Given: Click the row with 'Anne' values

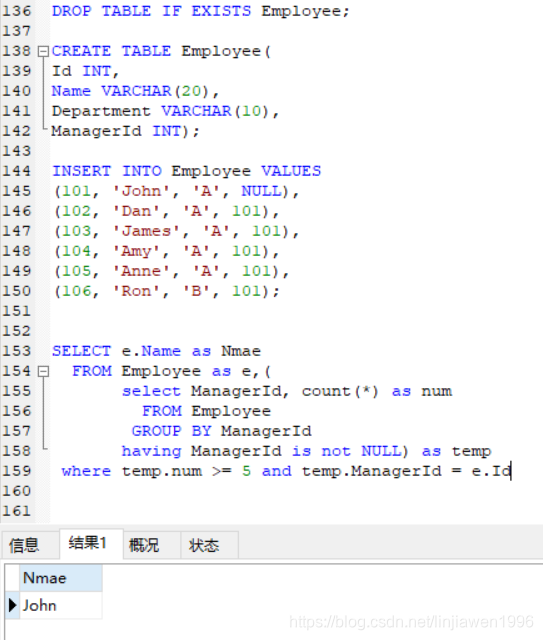Looking at the screenshot, I should tap(172, 271).
